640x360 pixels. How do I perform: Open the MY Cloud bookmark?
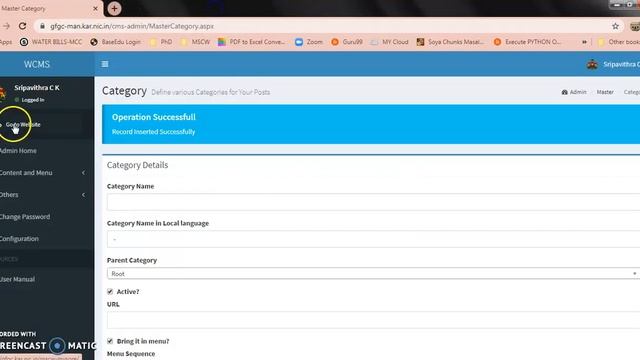pos(389,42)
